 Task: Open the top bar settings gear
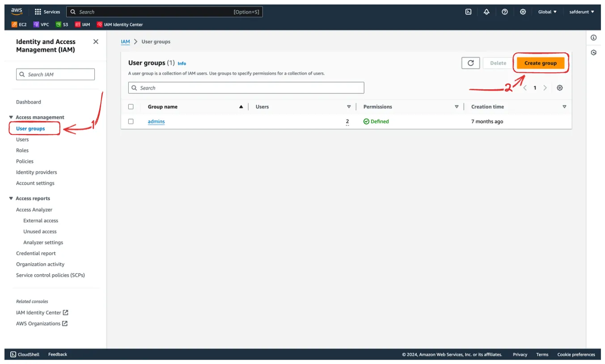click(523, 12)
